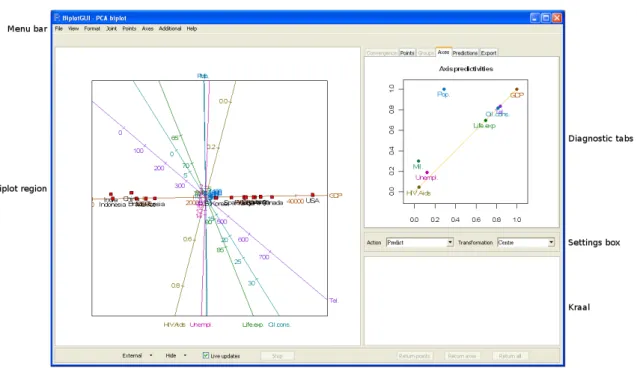The image size is (637, 368).
Task: Click the Unempl. point in predictivities plot
Action: tap(427, 173)
